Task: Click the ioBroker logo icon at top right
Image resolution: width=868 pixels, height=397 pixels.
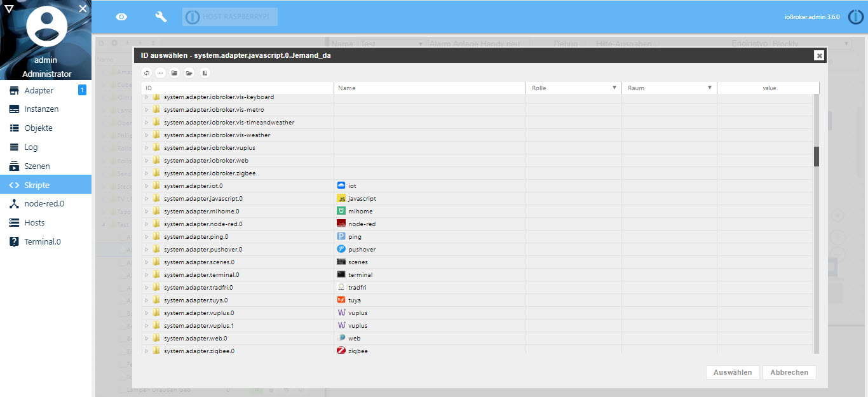Action: pos(856,17)
